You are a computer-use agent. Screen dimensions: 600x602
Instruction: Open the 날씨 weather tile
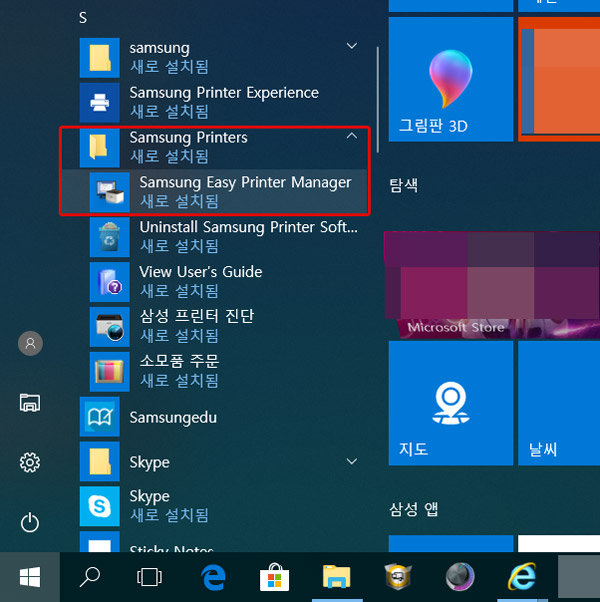(x=559, y=403)
